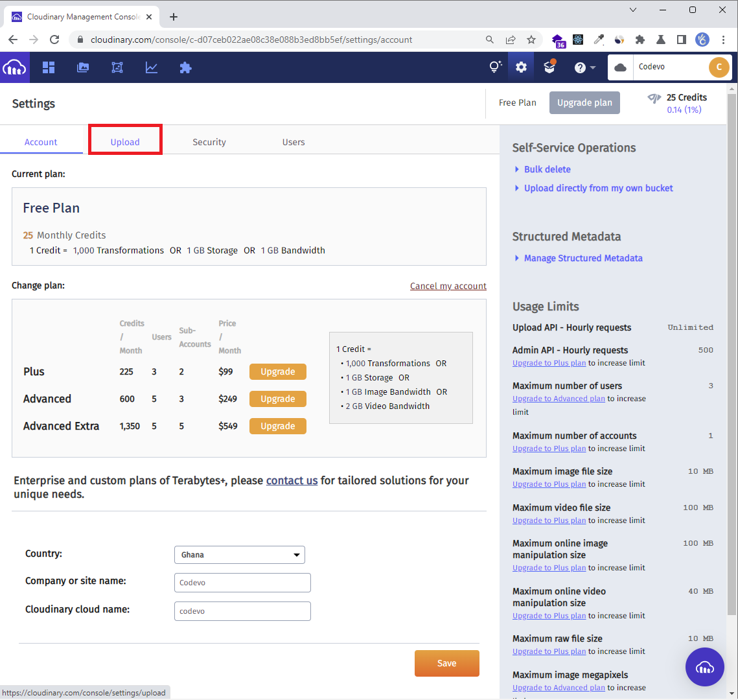Click the Upgrade plan button

(x=584, y=102)
